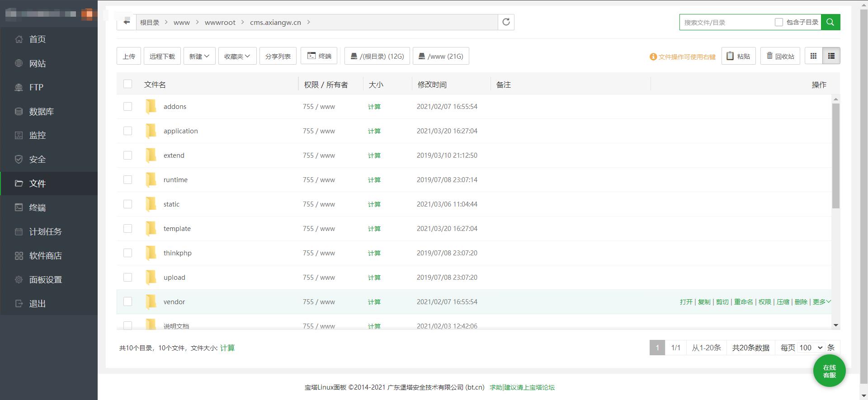Click 删除 on the vendor row
This screenshot has width=868, height=400.
pos(801,302)
